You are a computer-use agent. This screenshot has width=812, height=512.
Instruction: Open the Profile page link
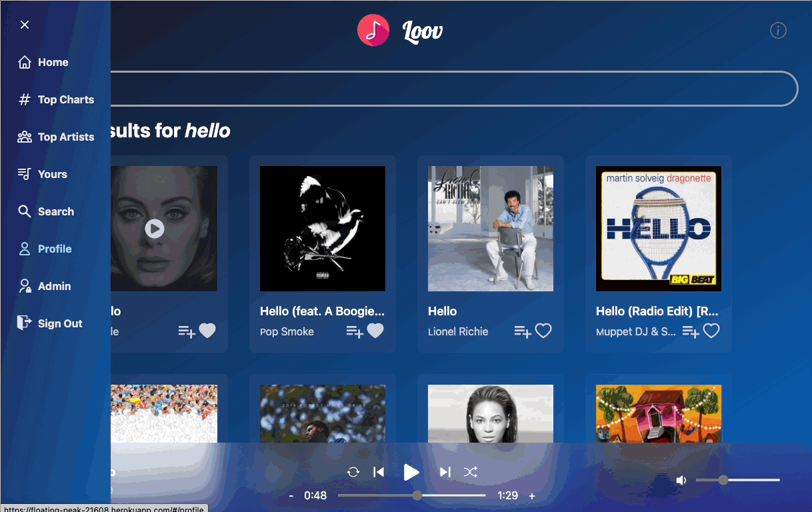coord(45,249)
